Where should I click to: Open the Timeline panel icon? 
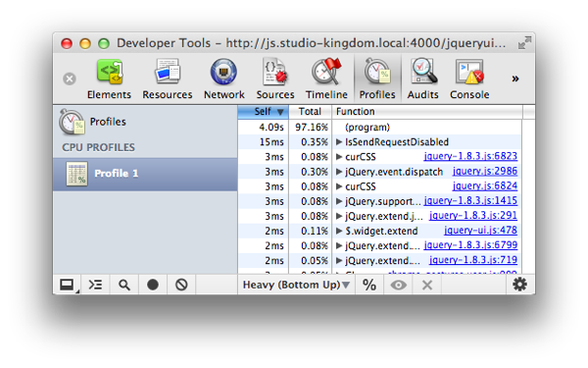pos(326,72)
